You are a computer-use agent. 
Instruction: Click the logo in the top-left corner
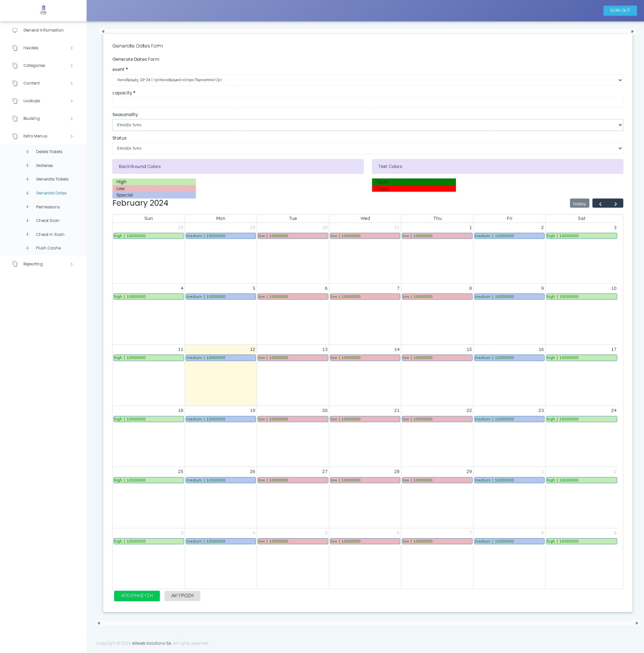coord(43,10)
